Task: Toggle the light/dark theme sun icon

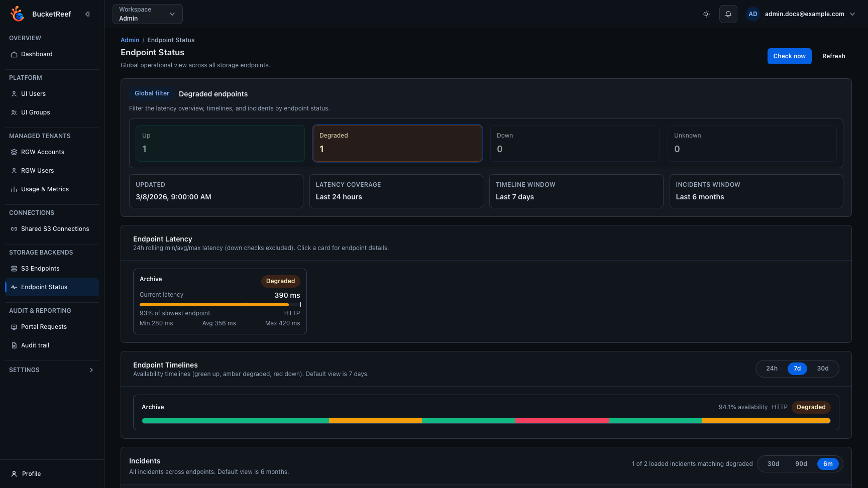Action: pyautogui.click(x=706, y=14)
